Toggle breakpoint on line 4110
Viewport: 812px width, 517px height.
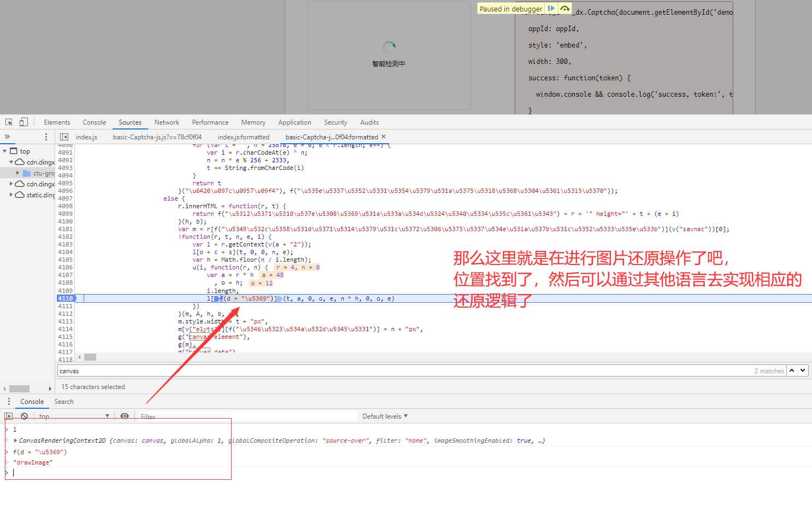tap(66, 298)
